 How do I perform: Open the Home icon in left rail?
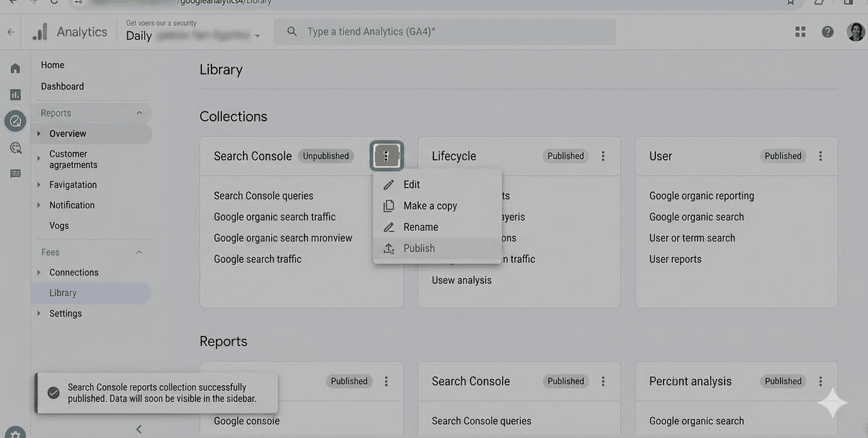tap(15, 68)
